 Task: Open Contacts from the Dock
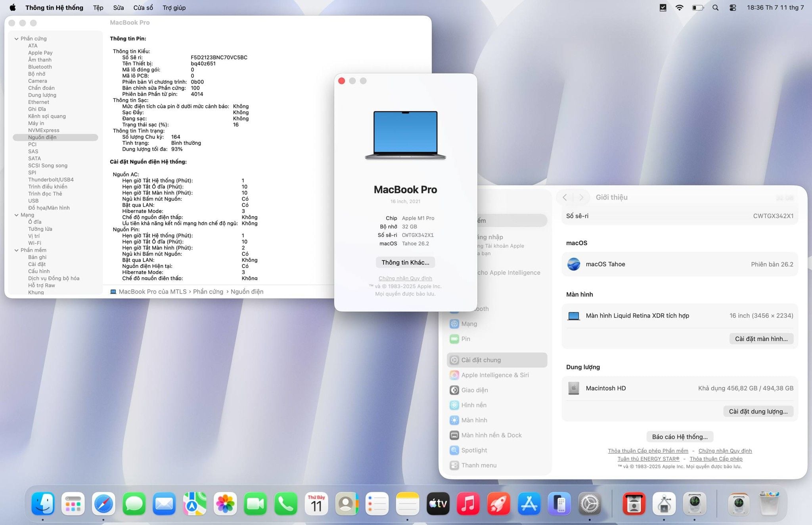click(347, 504)
